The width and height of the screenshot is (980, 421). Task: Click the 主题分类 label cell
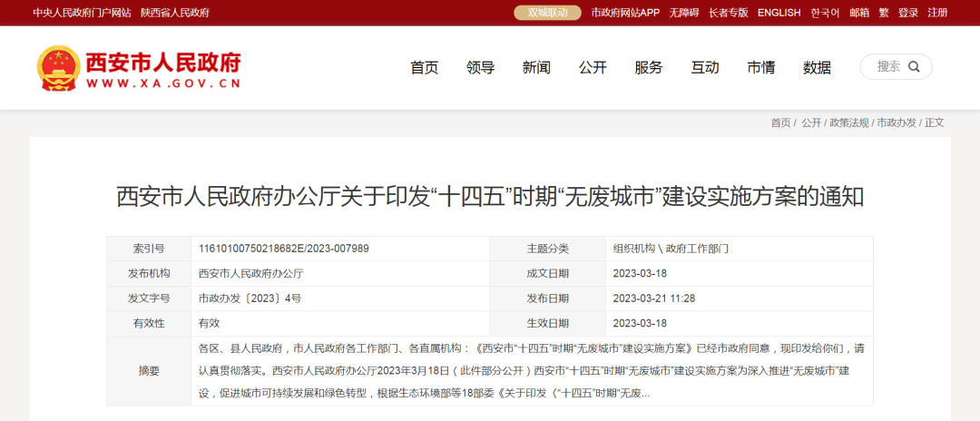tap(547, 249)
